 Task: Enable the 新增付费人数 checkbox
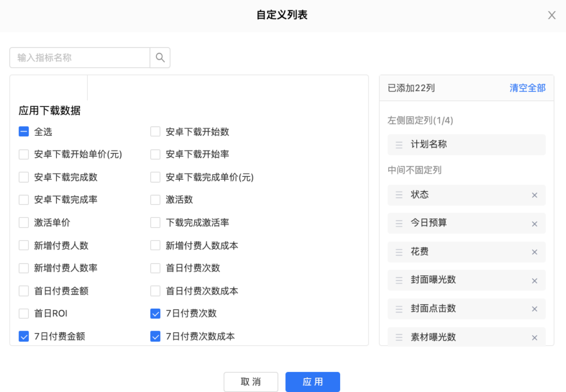23,245
